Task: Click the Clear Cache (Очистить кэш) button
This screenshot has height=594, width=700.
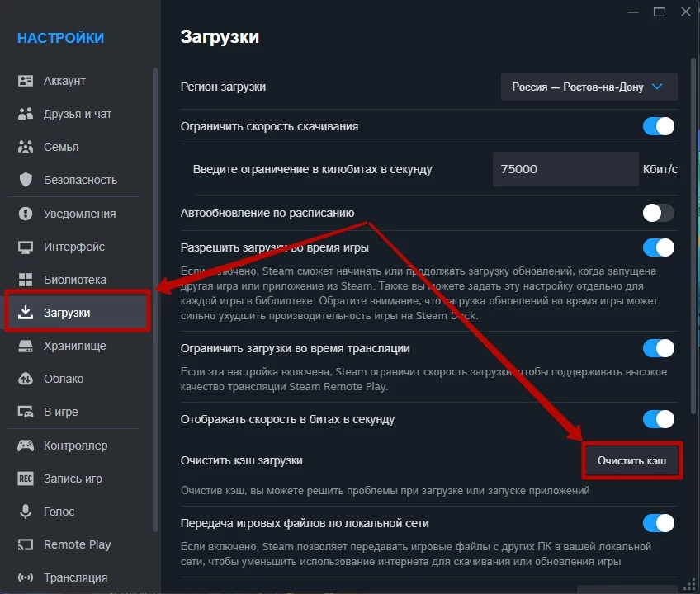Action: click(632, 460)
